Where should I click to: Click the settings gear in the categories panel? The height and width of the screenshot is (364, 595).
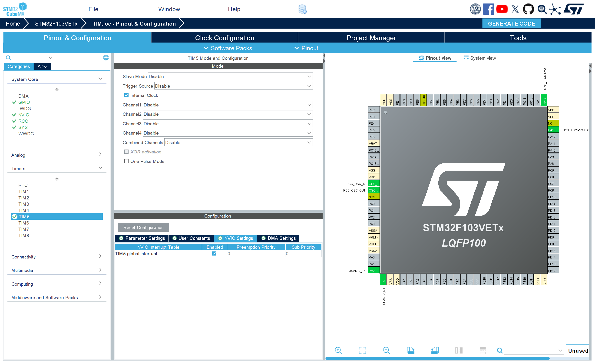click(x=106, y=57)
